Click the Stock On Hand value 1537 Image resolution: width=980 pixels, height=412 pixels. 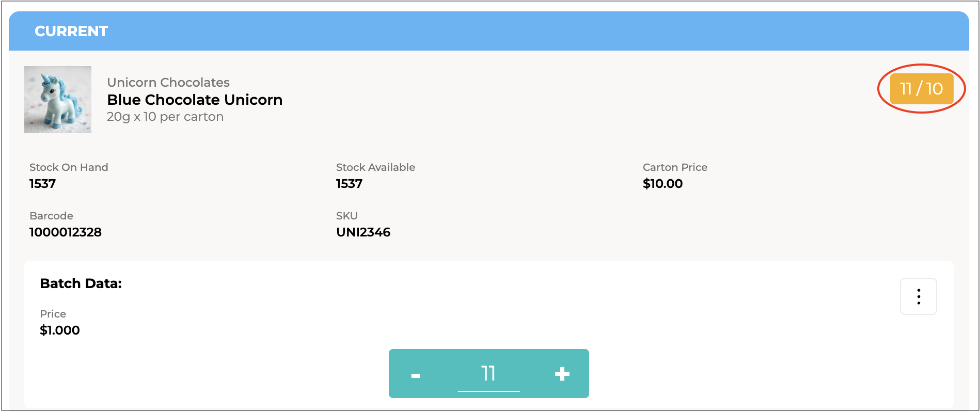pyautogui.click(x=42, y=184)
